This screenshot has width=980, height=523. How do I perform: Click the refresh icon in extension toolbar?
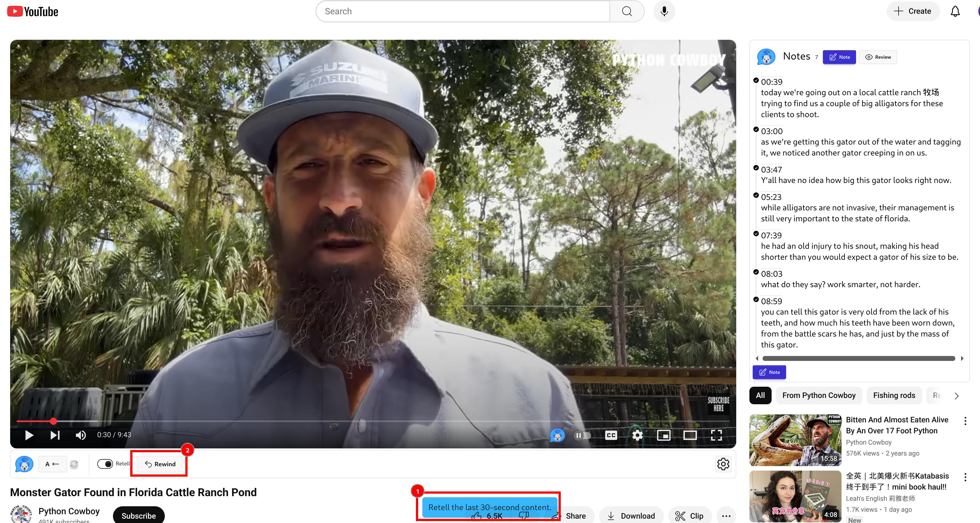point(74,464)
